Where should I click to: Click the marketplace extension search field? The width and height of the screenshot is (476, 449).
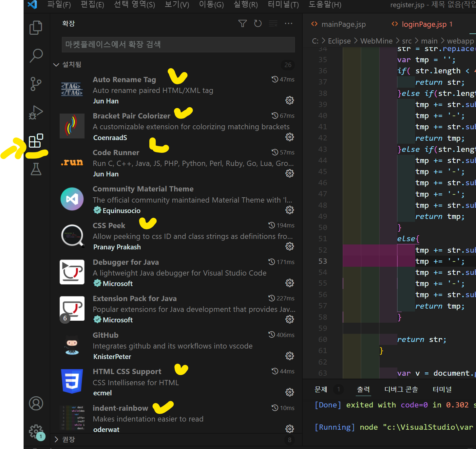point(178,45)
